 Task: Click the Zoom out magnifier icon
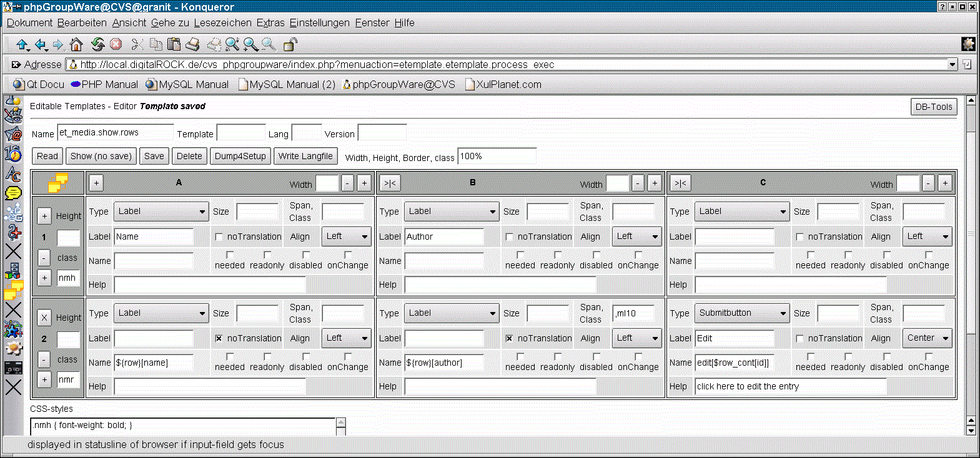pyautogui.click(x=269, y=44)
